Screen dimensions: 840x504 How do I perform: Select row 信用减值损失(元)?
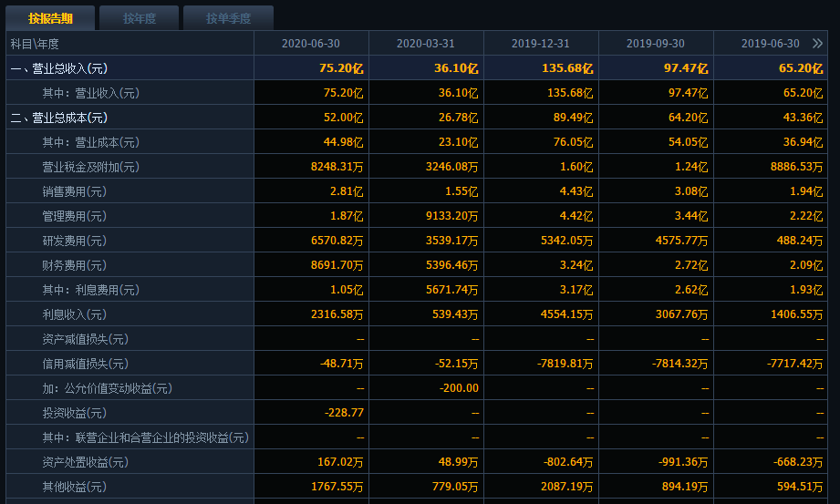(x=417, y=364)
